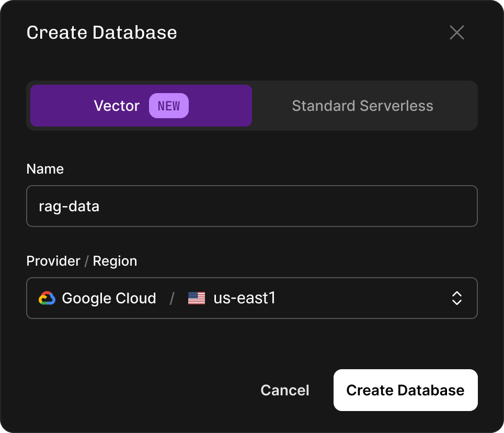Click the Provider / Region label

tap(82, 261)
